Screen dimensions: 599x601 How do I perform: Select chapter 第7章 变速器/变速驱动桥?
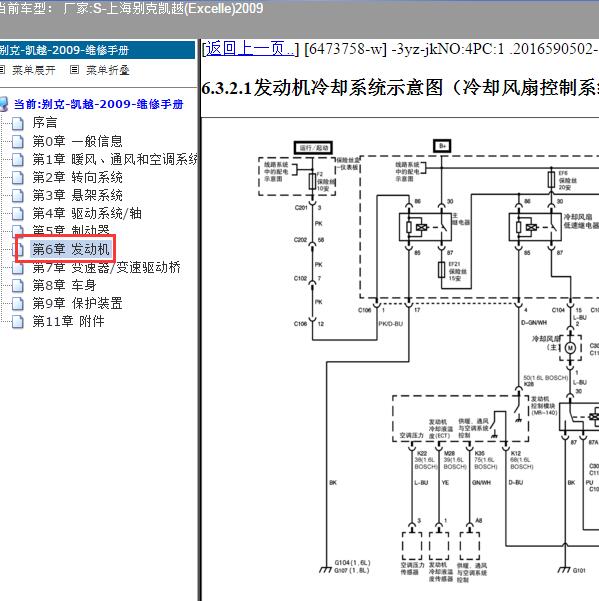click(x=107, y=268)
